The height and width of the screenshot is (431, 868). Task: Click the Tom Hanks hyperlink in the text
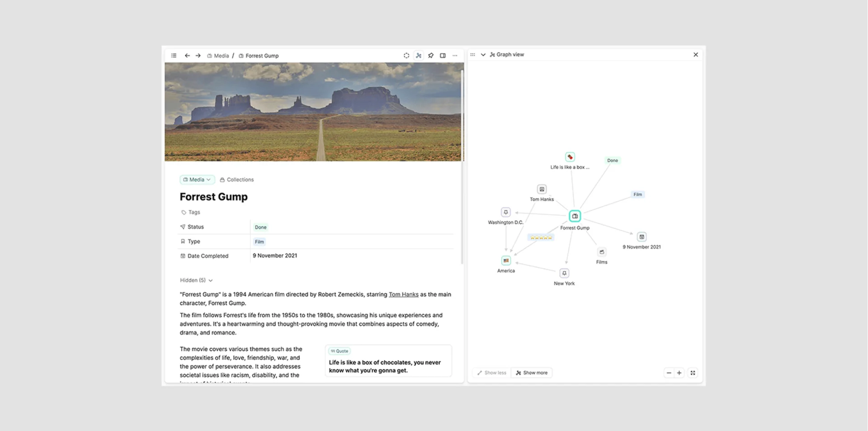(x=404, y=294)
